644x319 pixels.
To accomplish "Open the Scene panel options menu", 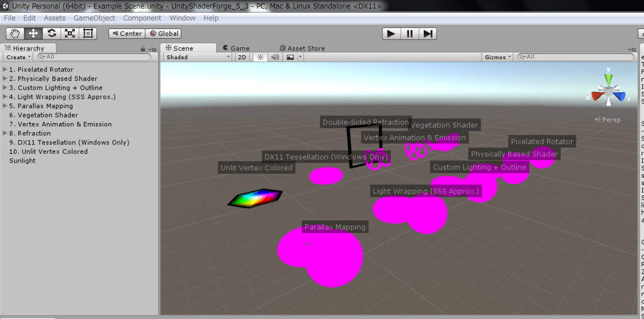I will coord(632,49).
